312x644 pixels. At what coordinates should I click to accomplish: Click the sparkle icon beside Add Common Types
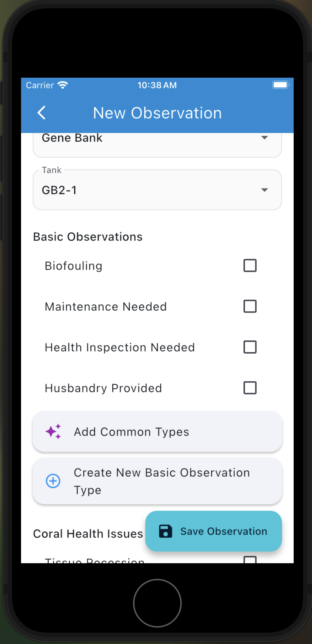[x=53, y=432]
